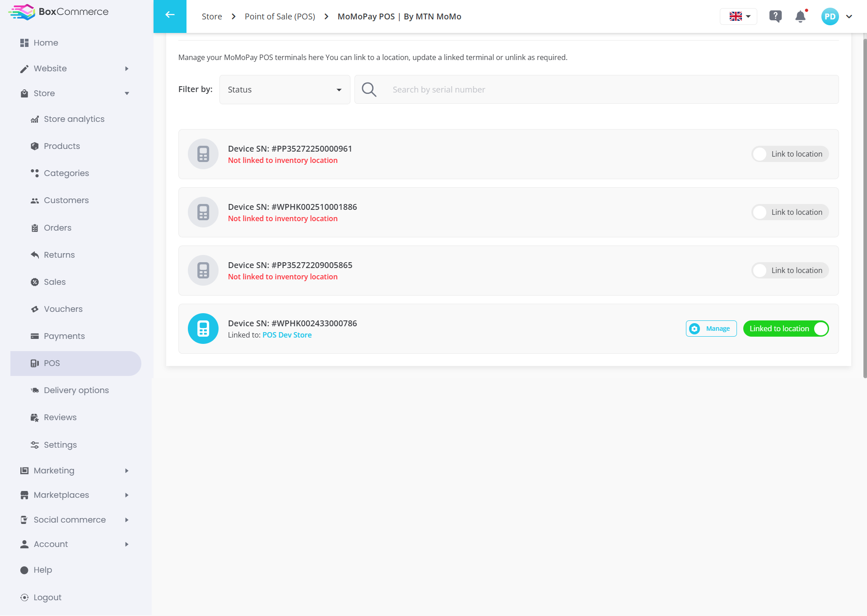Open the POS sidebar item
The width and height of the screenshot is (867, 616).
point(76,363)
